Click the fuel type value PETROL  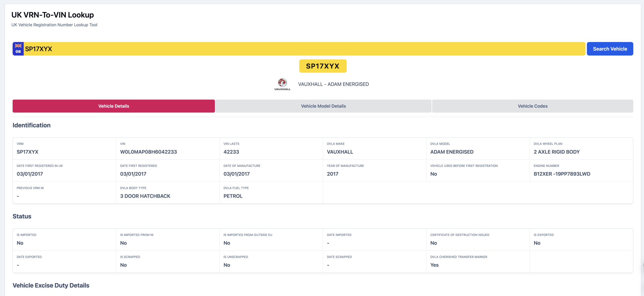click(233, 196)
